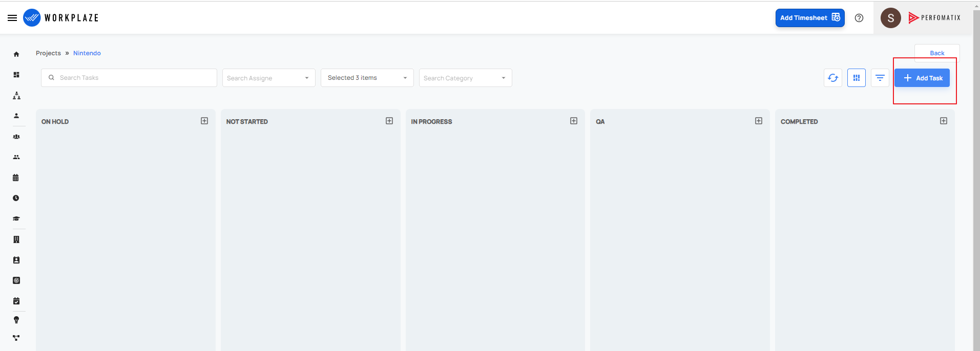Open the Nintendo breadcrumb link
980x351 pixels.
click(87, 53)
